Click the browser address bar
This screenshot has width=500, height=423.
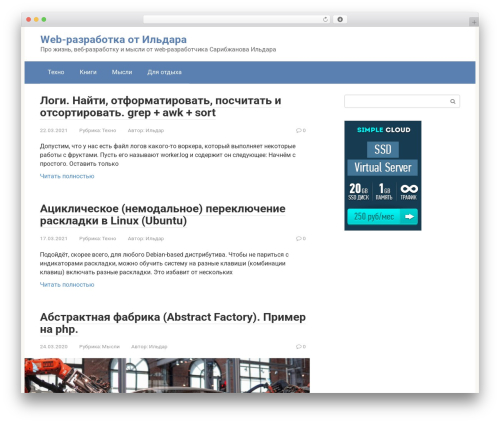coord(236,20)
